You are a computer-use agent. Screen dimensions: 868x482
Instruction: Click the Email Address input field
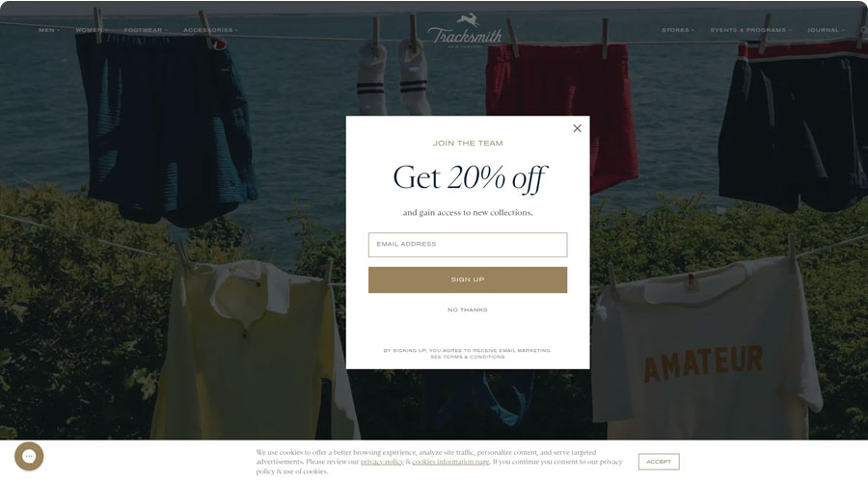coord(468,245)
